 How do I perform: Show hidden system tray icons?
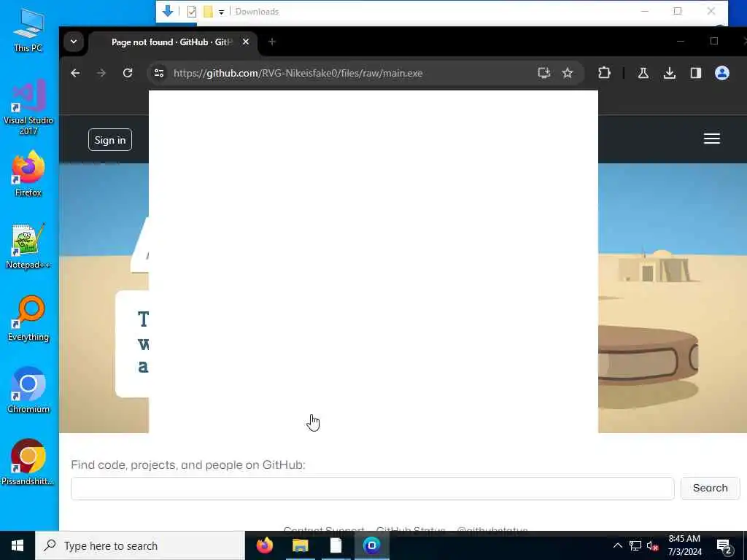click(x=617, y=545)
